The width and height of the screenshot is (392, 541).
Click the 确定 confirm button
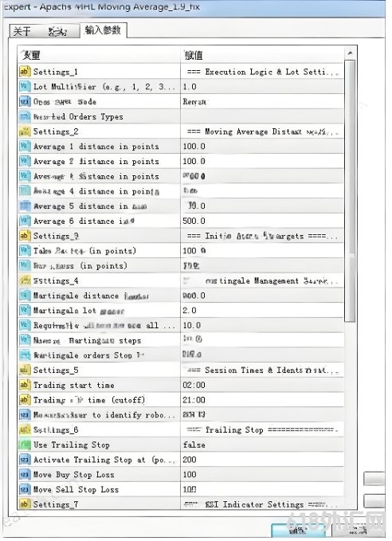(299, 531)
